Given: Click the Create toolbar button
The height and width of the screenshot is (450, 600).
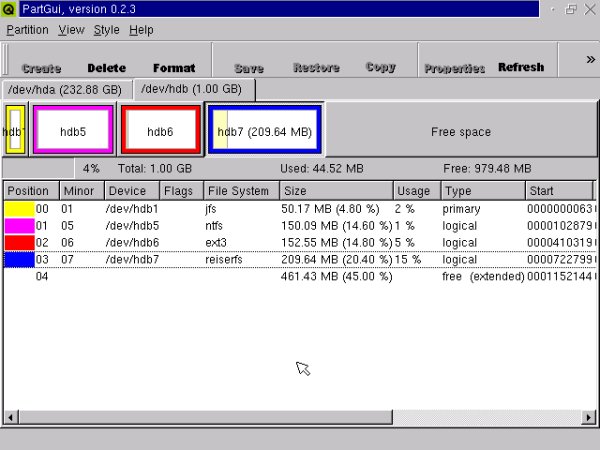Looking at the screenshot, I should (x=41, y=68).
